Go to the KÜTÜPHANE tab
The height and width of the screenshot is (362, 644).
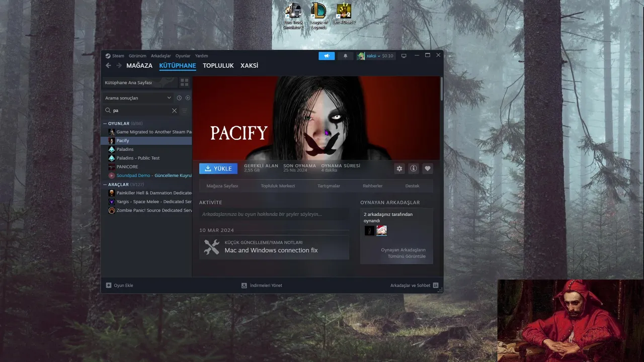coord(178,65)
